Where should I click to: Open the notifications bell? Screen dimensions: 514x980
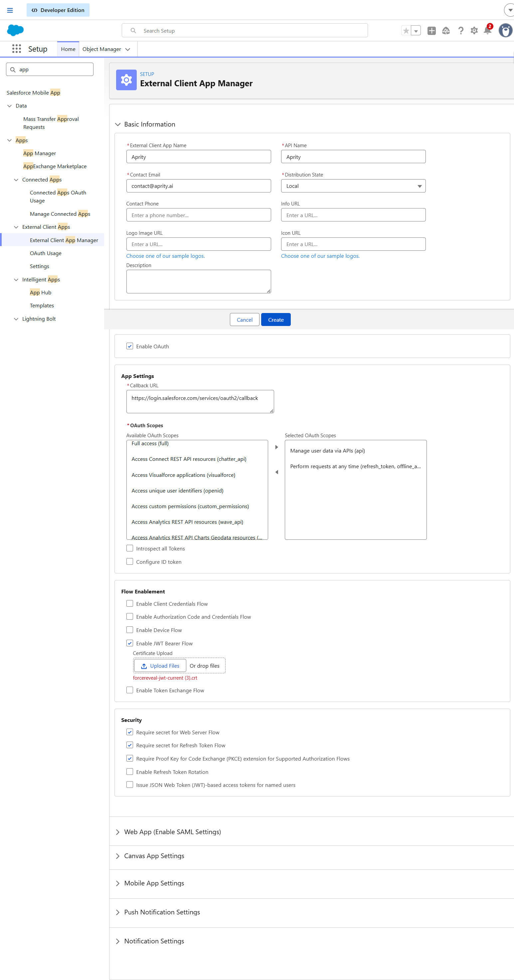[x=488, y=30]
